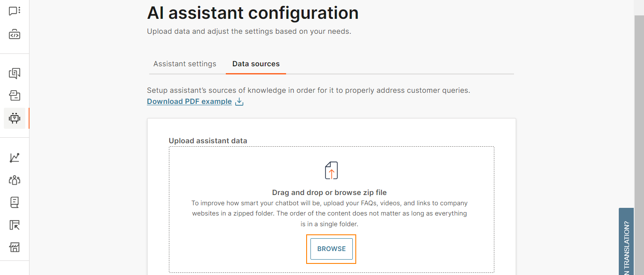
Task: Click the code widget sidebar icon
Action: pyautogui.click(x=15, y=34)
